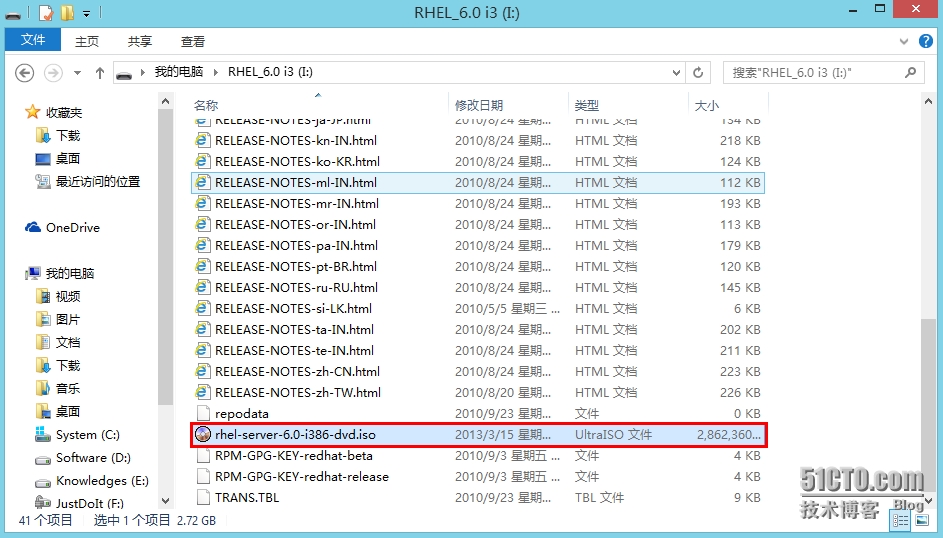Open Explorer help question mark icon
Image resolution: width=943 pixels, height=538 pixels.
coord(926,41)
